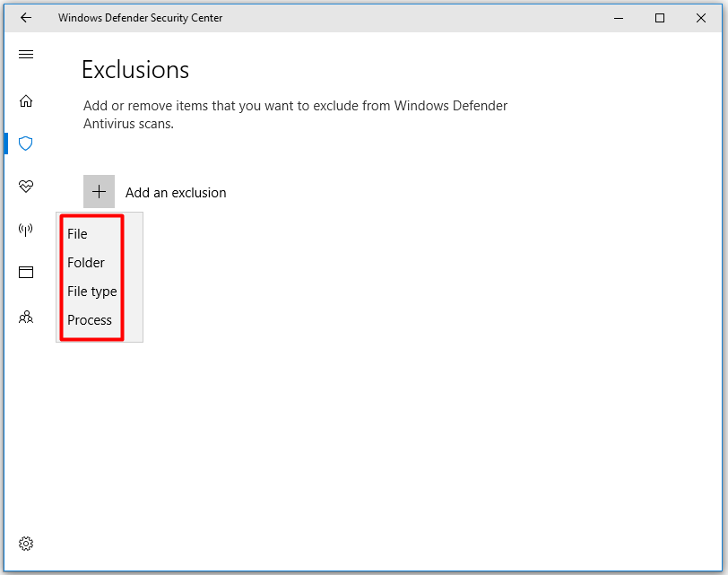Select Virus & threat protection shield icon
Screen dimensions: 728x575
(x=25, y=144)
